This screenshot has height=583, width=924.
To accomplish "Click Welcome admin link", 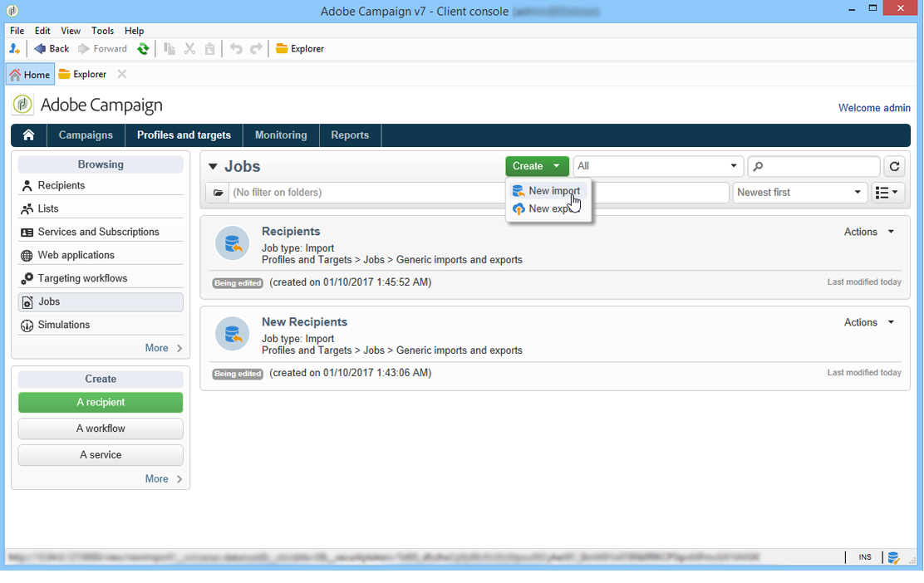I will click(x=874, y=108).
